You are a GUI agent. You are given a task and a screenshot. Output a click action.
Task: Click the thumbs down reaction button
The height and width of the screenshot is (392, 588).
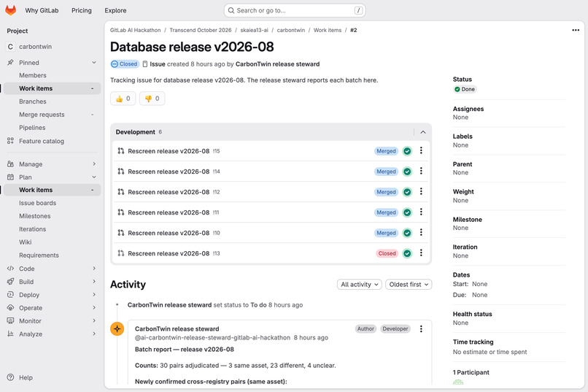[152, 99]
